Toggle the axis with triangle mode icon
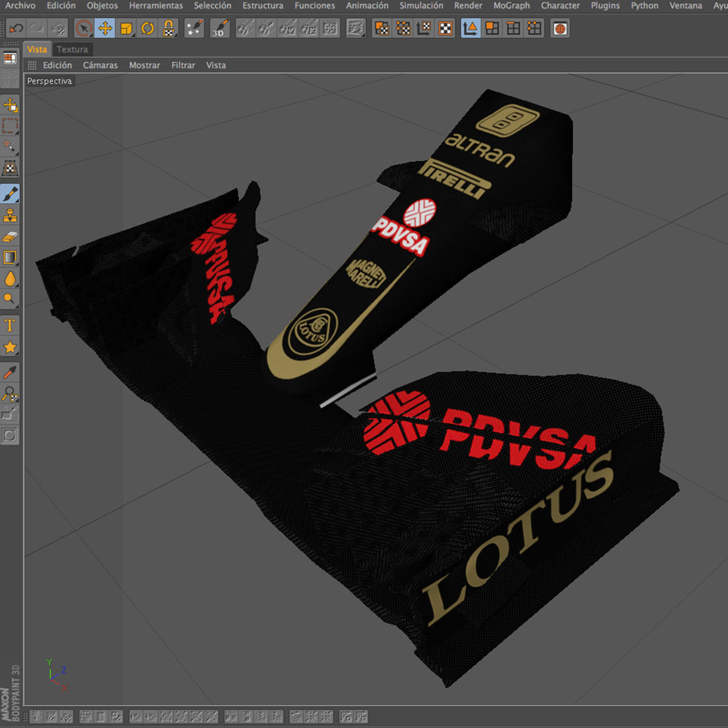 click(471, 29)
